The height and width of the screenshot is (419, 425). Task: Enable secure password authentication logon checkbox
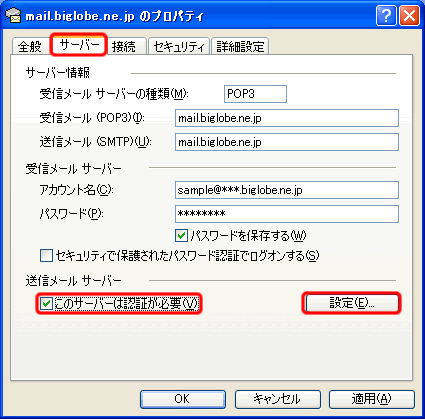pyautogui.click(x=46, y=256)
